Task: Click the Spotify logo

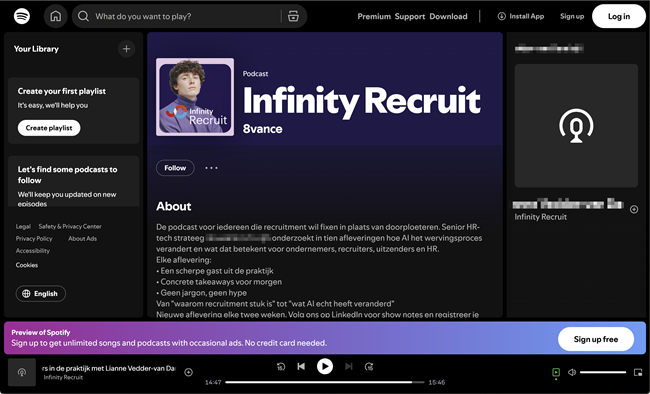Action: point(22,16)
